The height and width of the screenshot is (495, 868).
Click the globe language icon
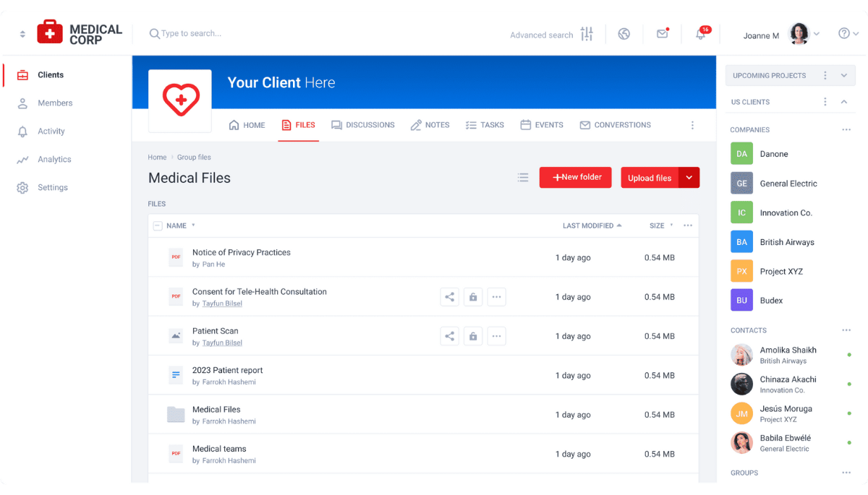pyautogui.click(x=624, y=33)
